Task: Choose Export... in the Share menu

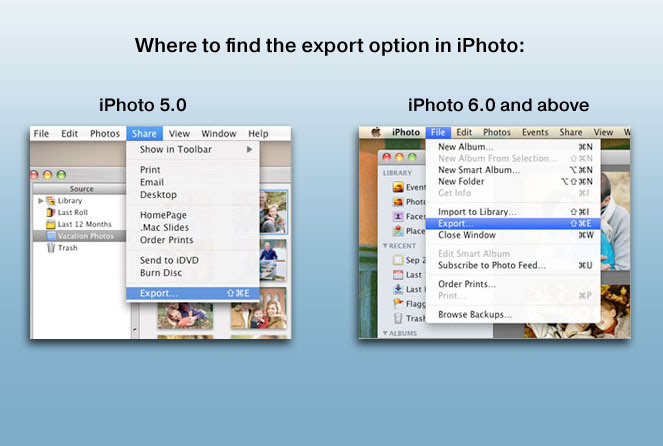Action: 193,293
